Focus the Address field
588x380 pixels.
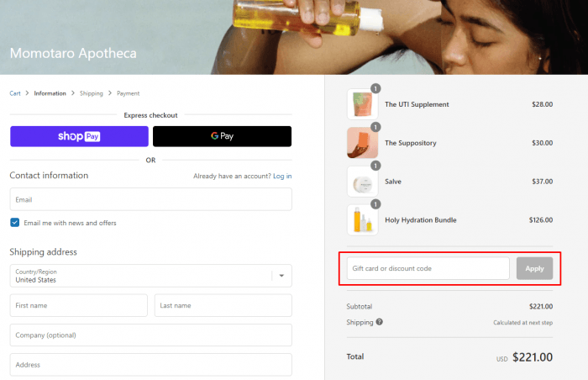click(x=150, y=365)
